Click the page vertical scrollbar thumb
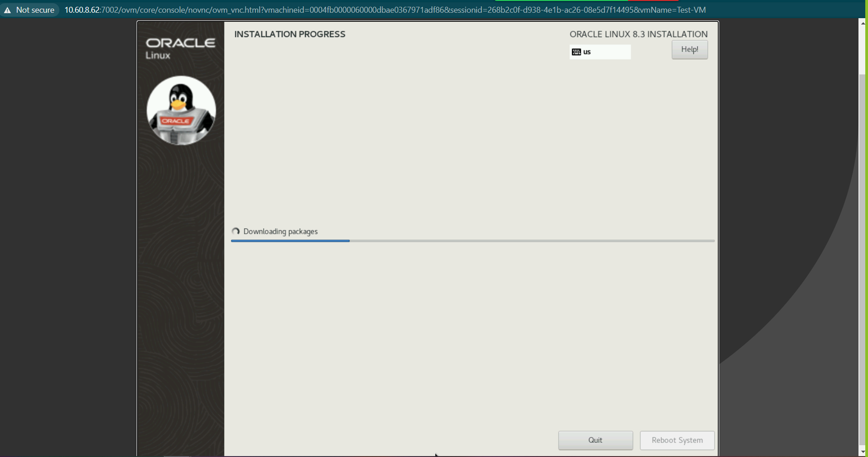The height and width of the screenshot is (457, 868). [x=863, y=259]
